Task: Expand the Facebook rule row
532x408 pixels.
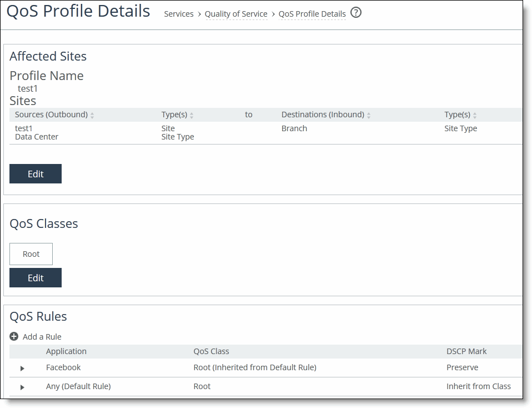Action: click(22, 368)
